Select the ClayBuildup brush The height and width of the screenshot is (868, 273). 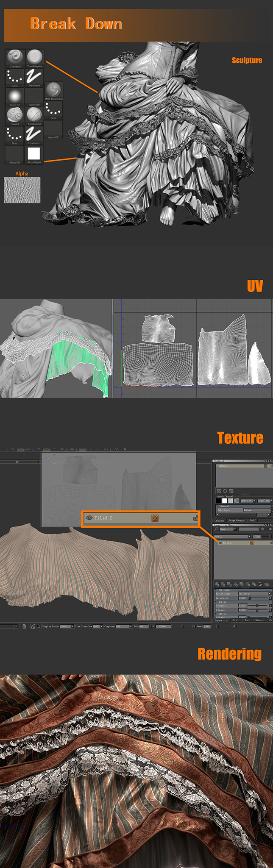click(x=35, y=116)
